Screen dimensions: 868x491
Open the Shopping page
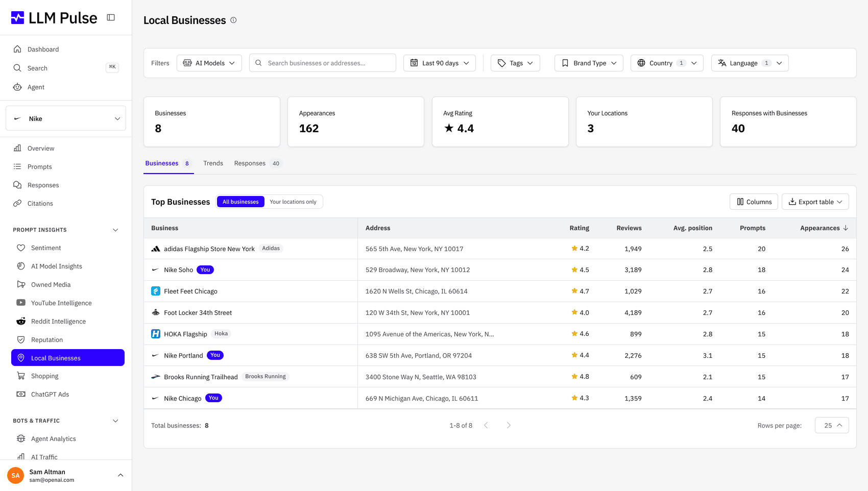(68, 376)
